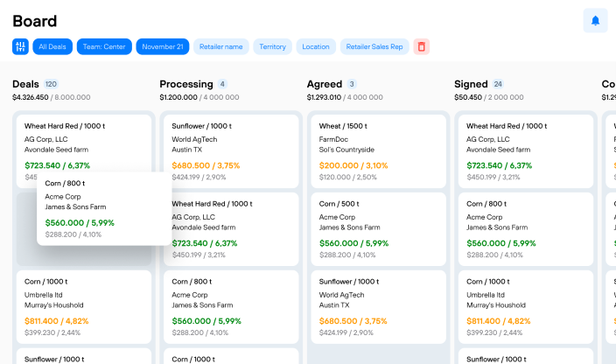Open partial Corn / 1000 t card in Processing

(231, 356)
